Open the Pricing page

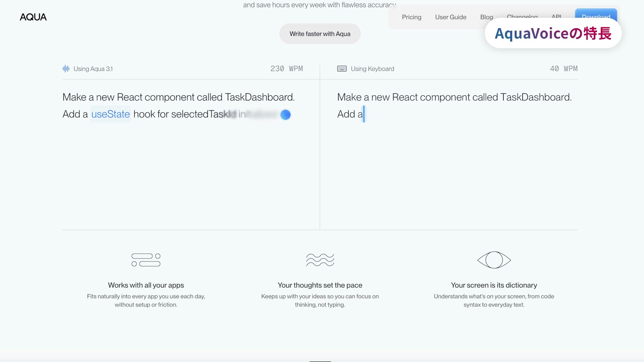412,17
